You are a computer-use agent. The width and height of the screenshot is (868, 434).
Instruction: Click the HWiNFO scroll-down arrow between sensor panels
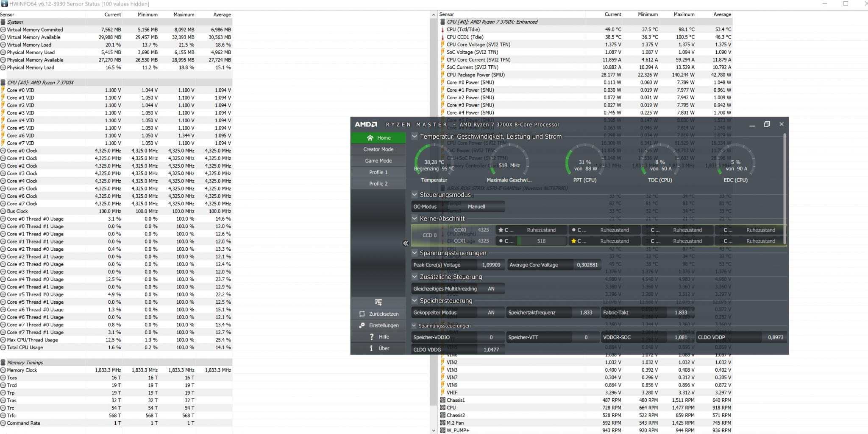tap(433, 431)
